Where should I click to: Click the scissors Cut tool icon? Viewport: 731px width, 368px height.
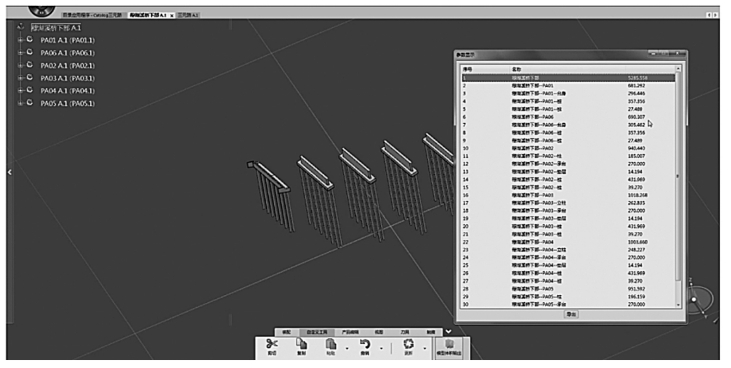[x=272, y=344]
